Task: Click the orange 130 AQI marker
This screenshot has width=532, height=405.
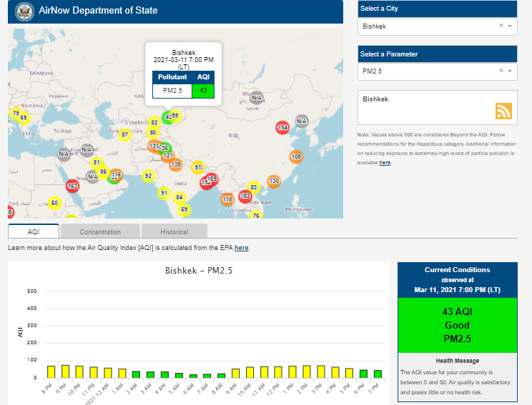Action: coord(274,181)
